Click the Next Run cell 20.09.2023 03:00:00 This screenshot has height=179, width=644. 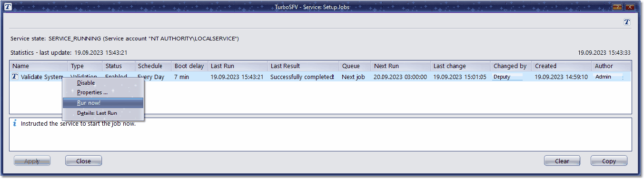pos(400,77)
